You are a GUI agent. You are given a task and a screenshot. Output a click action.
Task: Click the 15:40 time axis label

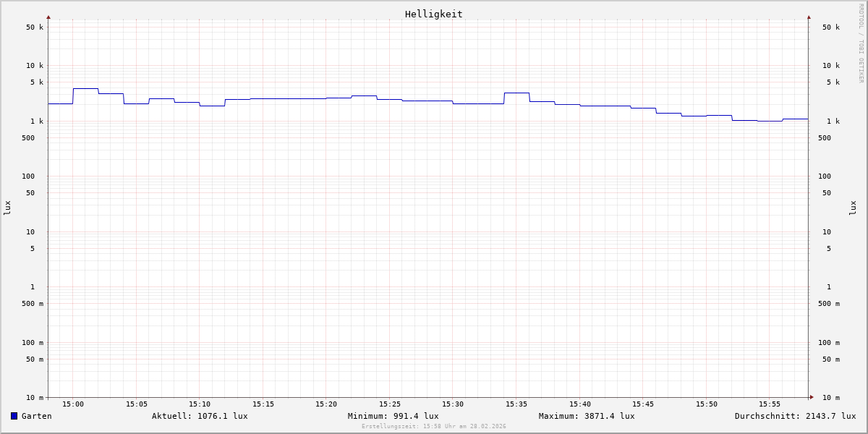tap(579, 404)
